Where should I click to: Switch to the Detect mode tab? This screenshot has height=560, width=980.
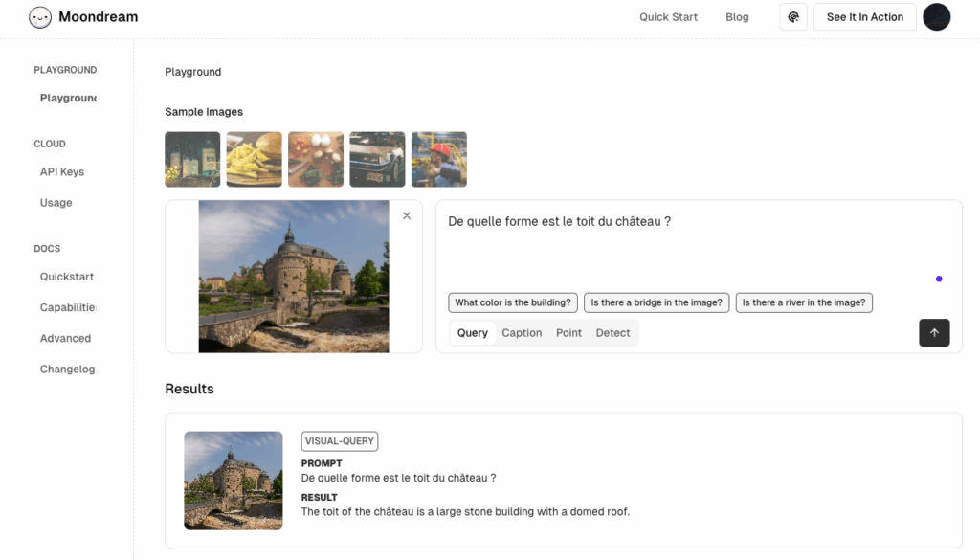612,333
